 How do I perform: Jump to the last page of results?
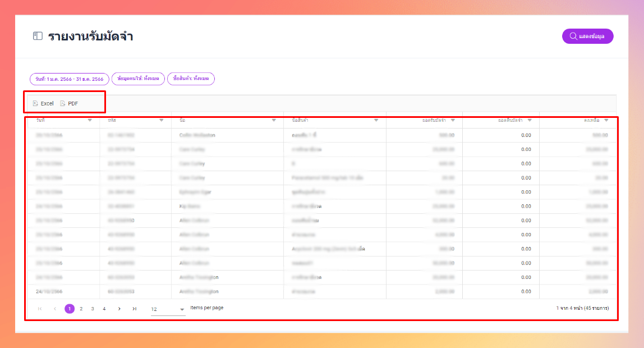(134, 309)
